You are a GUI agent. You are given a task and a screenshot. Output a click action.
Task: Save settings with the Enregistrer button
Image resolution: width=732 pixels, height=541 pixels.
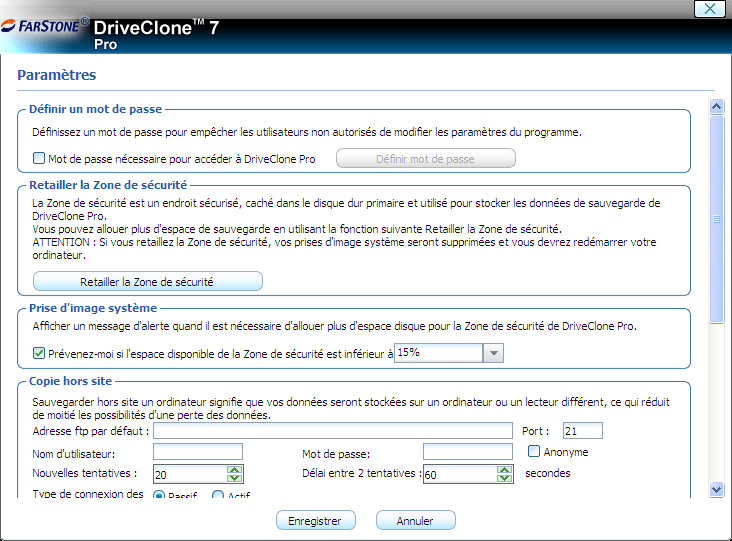[316, 520]
